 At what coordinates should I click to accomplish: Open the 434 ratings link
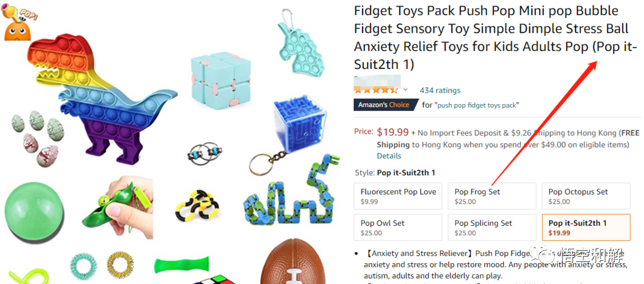point(440,90)
